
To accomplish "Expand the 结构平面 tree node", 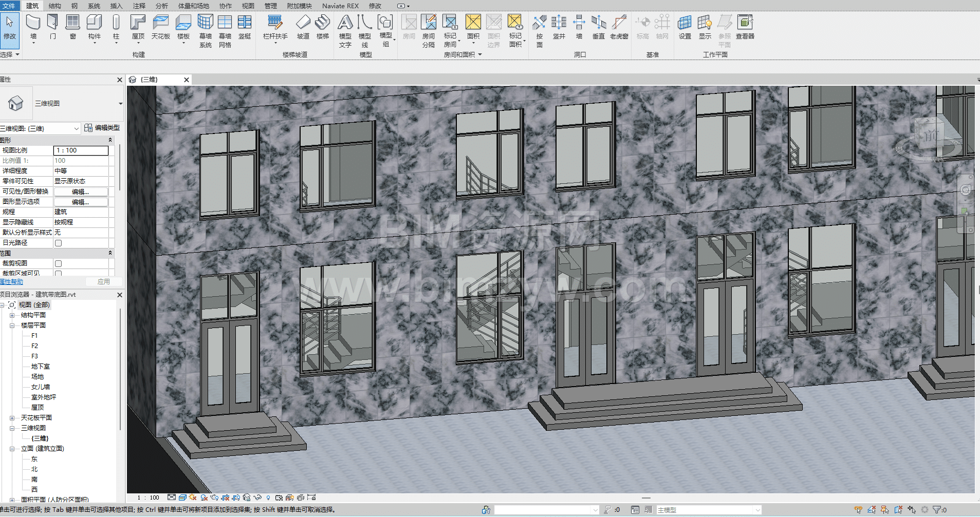I will 12,315.
